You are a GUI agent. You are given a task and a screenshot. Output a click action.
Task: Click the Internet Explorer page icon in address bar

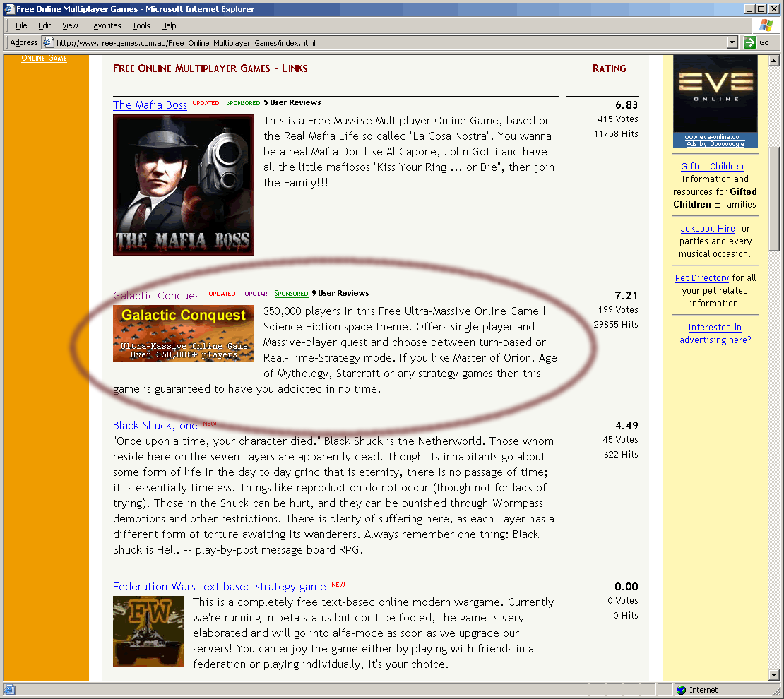(x=49, y=42)
